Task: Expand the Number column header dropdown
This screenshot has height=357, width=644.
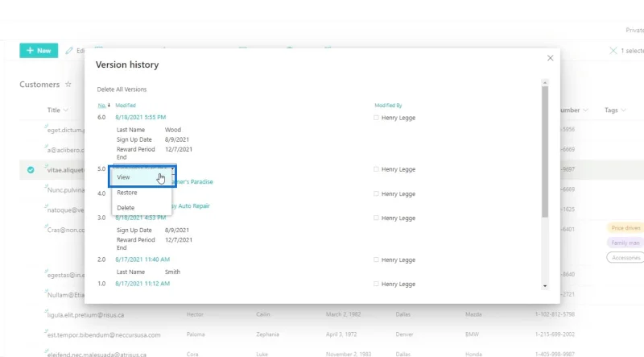Action: 586,110
